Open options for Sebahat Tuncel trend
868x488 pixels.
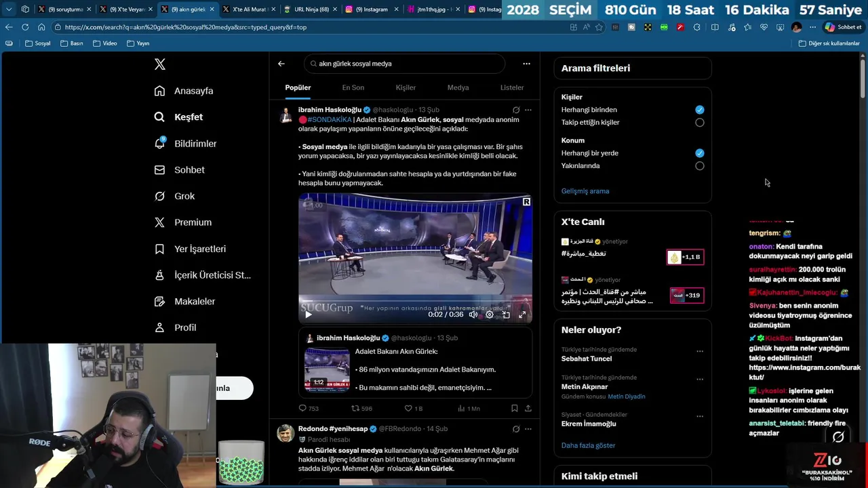coord(700,352)
